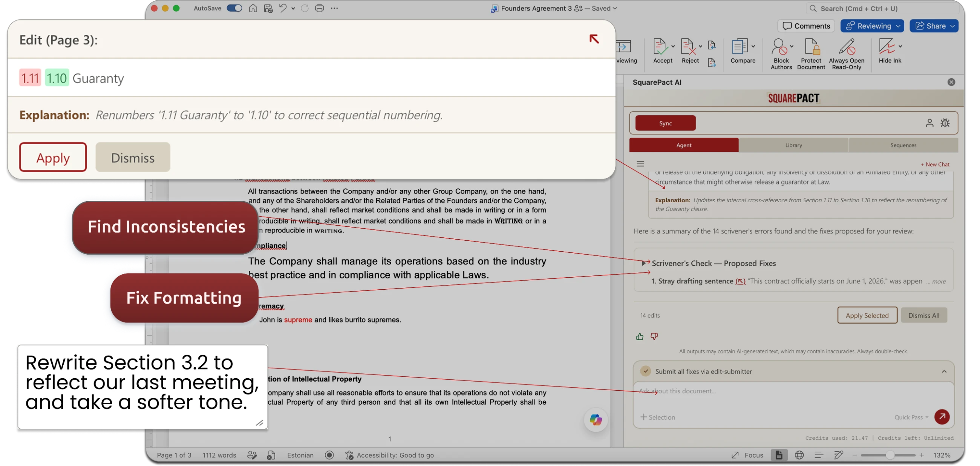
Task: Send the message with red arrow button
Action: [942, 417]
